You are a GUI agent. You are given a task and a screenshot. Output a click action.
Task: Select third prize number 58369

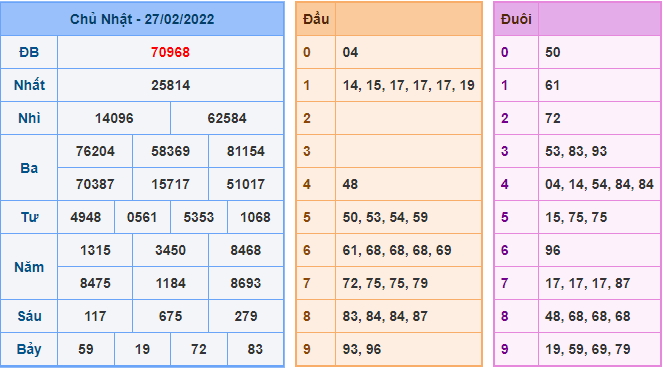click(170, 151)
